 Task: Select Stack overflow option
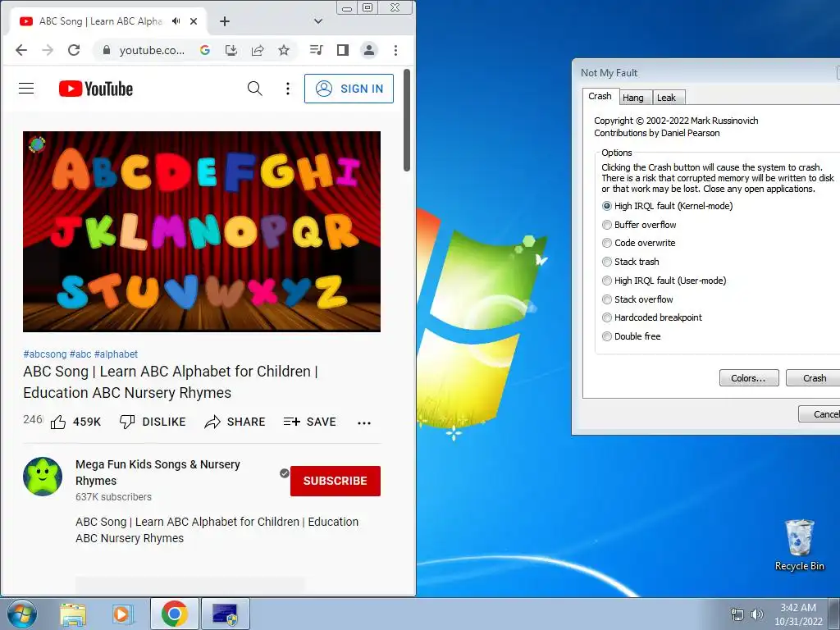click(637, 299)
